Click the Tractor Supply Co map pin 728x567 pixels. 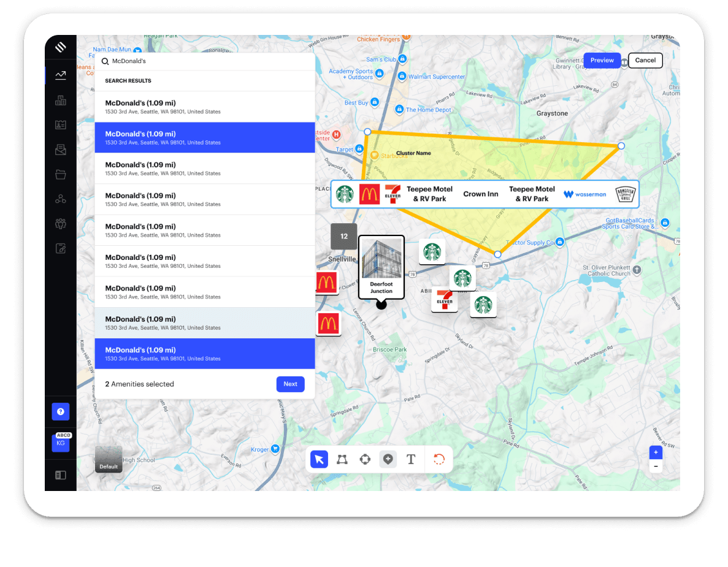pyautogui.click(x=560, y=242)
